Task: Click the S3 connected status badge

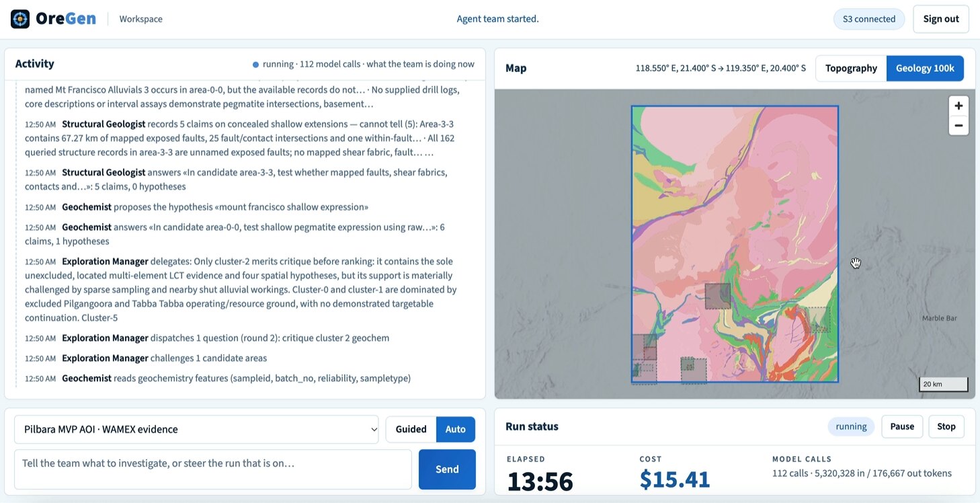Action: pyautogui.click(x=869, y=19)
